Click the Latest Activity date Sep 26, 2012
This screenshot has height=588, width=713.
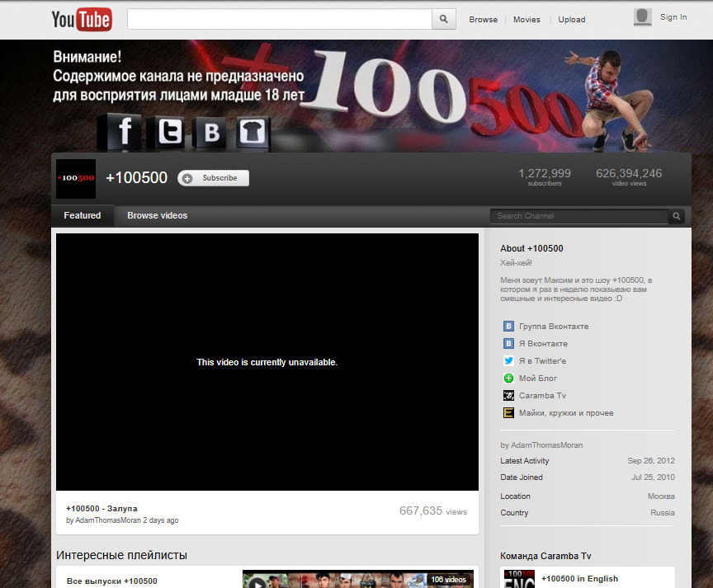[651, 461]
